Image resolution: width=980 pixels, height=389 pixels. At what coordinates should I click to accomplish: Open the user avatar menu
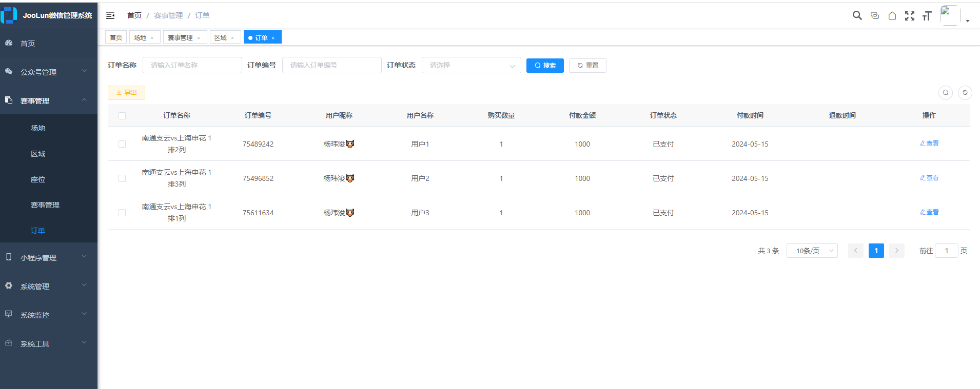click(950, 15)
